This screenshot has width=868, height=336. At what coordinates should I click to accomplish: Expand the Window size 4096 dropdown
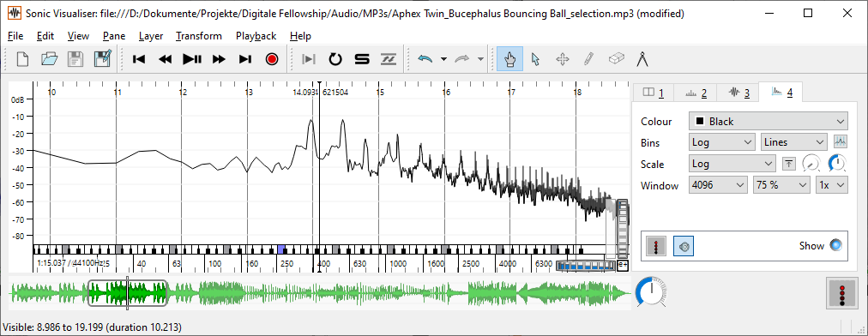tap(718, 185)
